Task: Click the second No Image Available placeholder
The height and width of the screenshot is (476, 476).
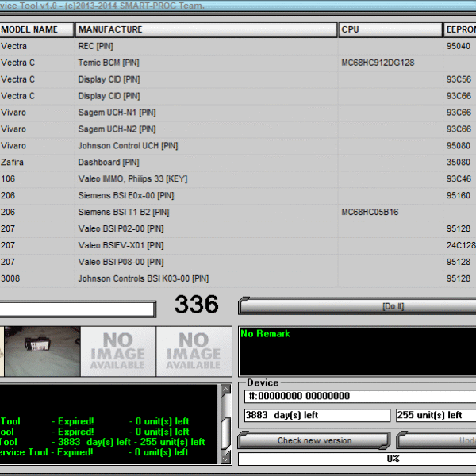Action: [194, 351]
